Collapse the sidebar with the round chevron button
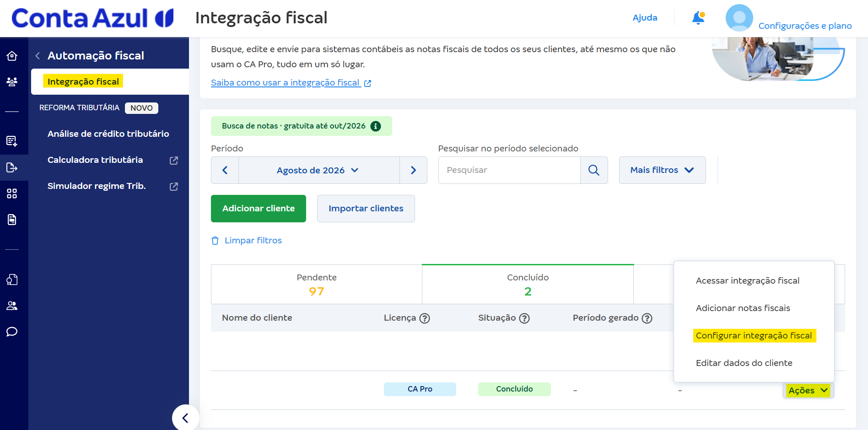This screenshot has width=868, height=430. pyautogui.click(x=185, y=418)
